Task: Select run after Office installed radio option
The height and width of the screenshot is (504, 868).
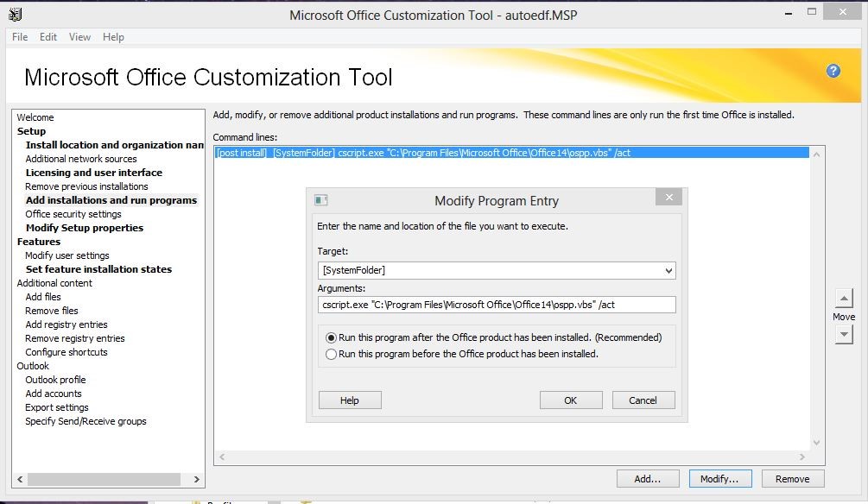Action: click(x=331, y=337)
